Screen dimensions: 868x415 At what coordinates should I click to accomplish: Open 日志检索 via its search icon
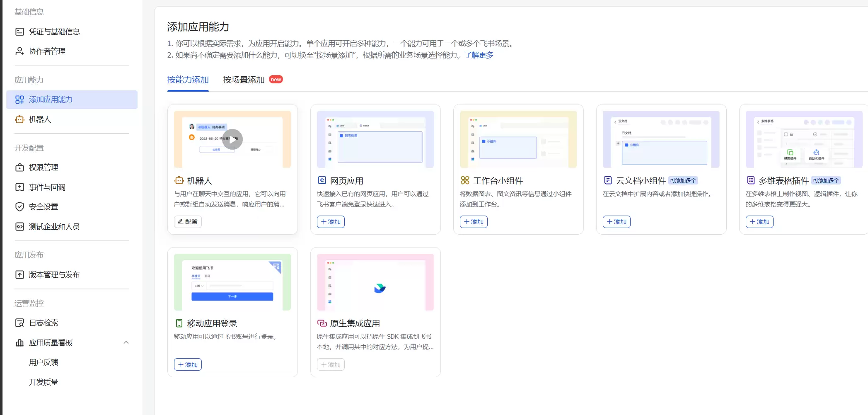pos(19,323)
